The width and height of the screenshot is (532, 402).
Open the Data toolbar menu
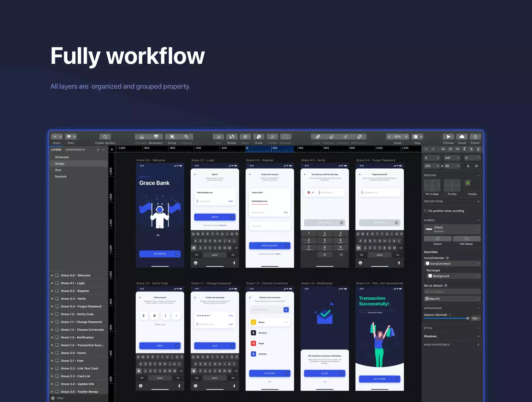click(x=71, y=137)
